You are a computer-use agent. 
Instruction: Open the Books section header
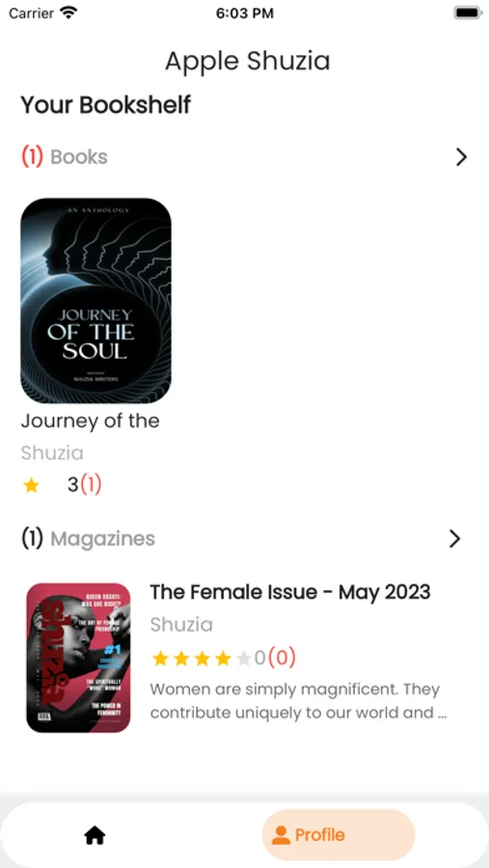coord(65,157)
